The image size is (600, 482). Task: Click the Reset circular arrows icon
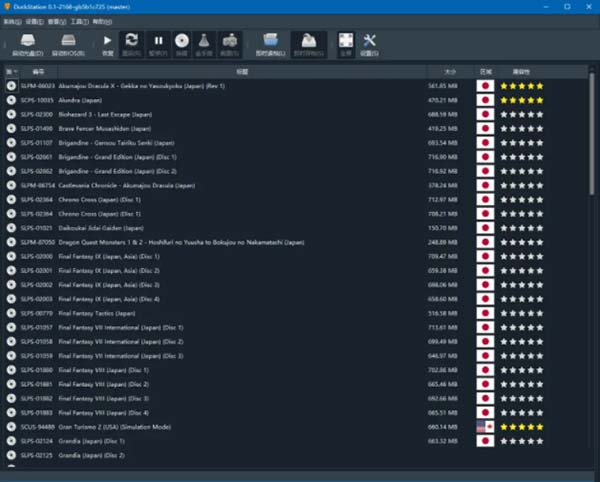(131, 42)
